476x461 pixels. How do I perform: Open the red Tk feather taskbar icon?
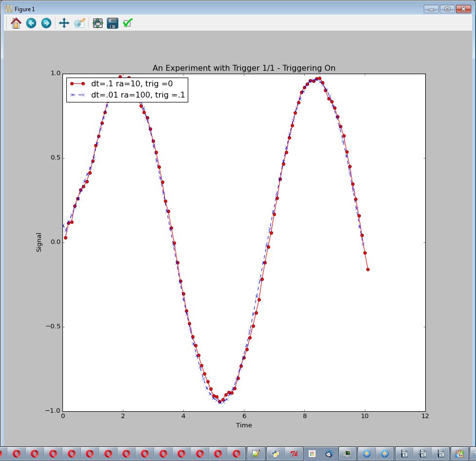pos(294,454)
